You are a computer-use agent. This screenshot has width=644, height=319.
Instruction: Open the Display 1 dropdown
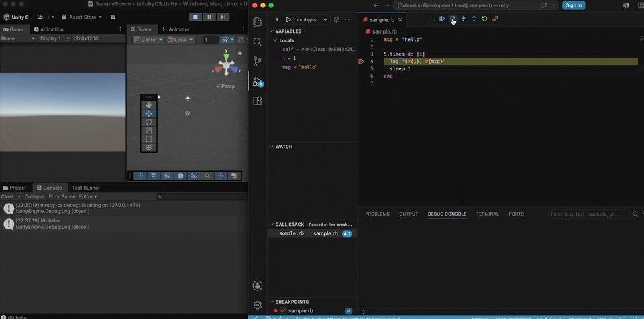pyautogui.click(x=54, y=38)
